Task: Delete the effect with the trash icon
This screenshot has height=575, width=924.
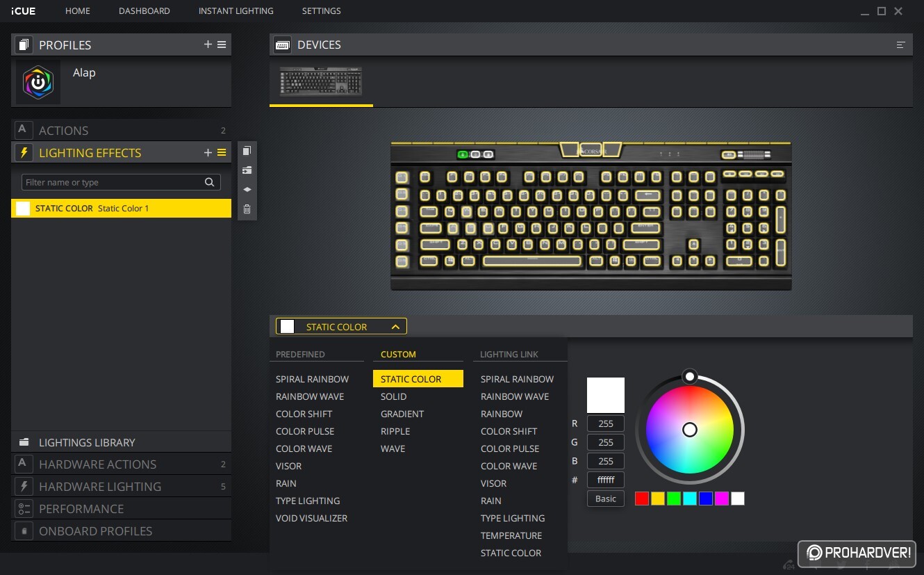Action: click(x=247, y=209)
